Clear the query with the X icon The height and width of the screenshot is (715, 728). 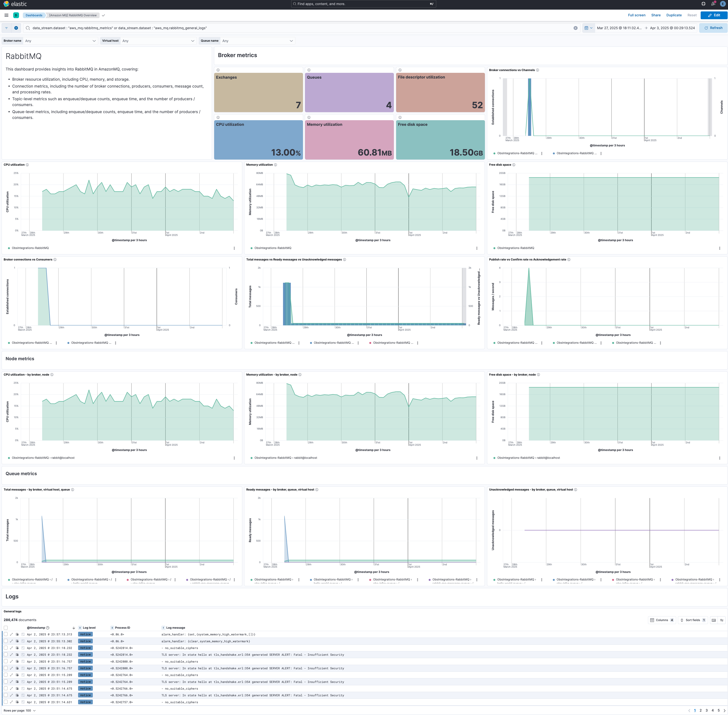575,28
